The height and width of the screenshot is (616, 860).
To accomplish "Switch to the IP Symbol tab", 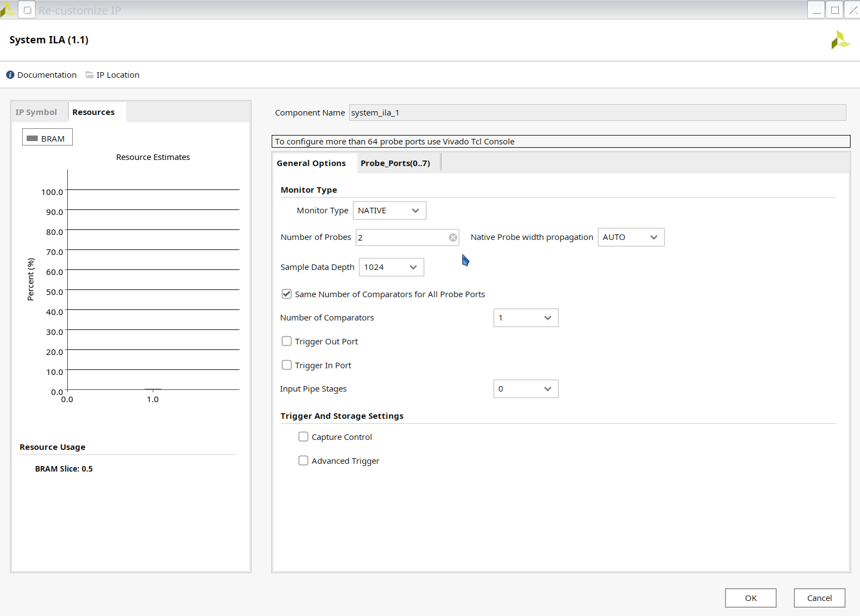I will [x=36, y=112].
